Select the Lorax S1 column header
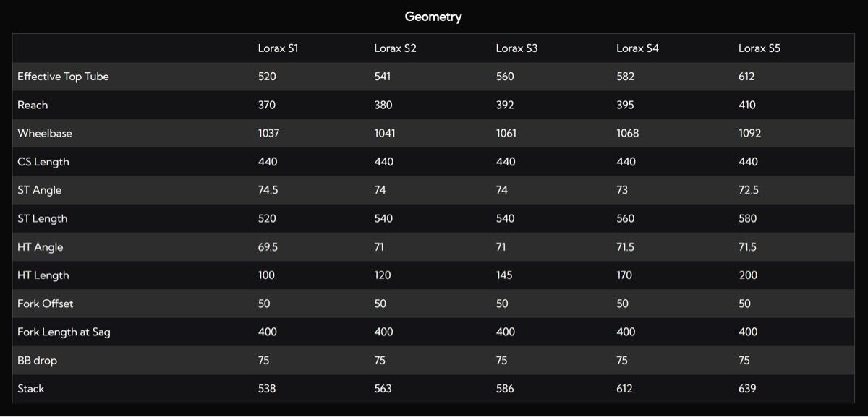 [278, 48]
